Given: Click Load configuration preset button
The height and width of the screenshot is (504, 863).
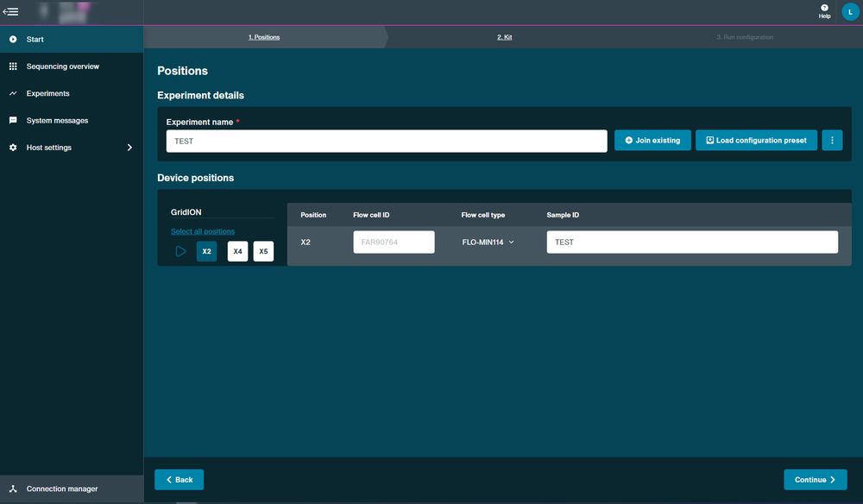Looking at the screenshot, I should coord(756,141).
